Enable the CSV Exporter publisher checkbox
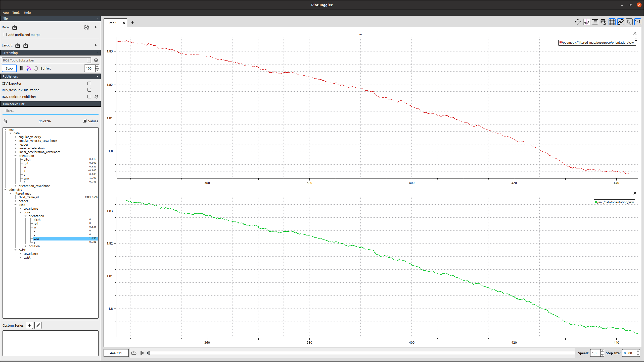 (x=89, y=83)
